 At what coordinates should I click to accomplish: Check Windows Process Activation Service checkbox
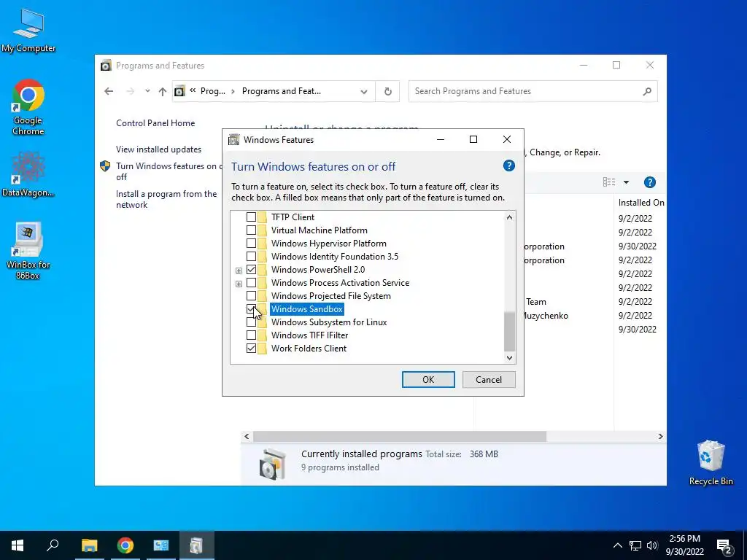coord(251,283)
